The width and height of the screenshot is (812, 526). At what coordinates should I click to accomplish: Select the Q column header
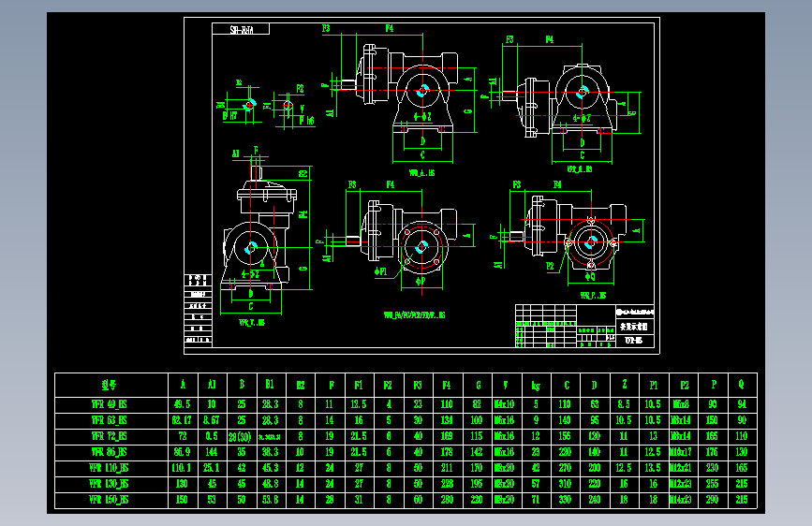[742, 385]
